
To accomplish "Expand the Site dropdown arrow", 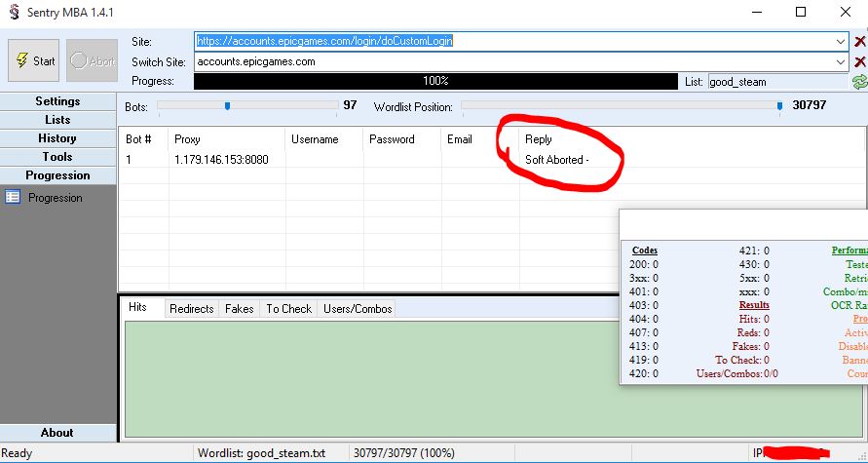I will pyautogui.click(x=840, y=42).
